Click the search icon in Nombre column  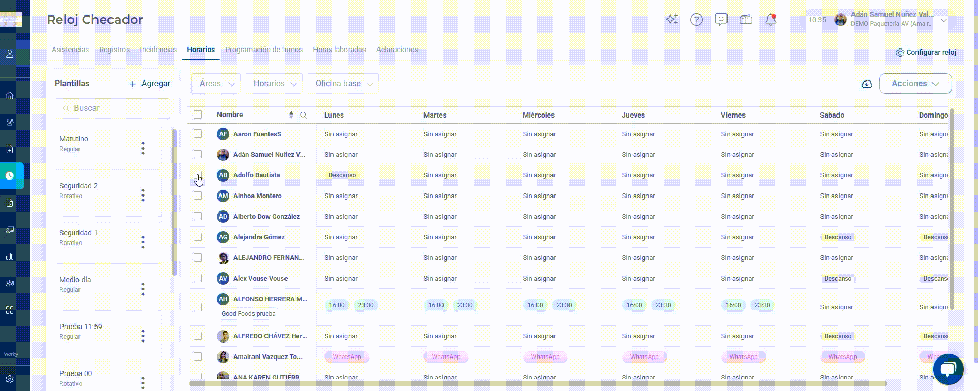pyautogui.click(x=304, y=115)
